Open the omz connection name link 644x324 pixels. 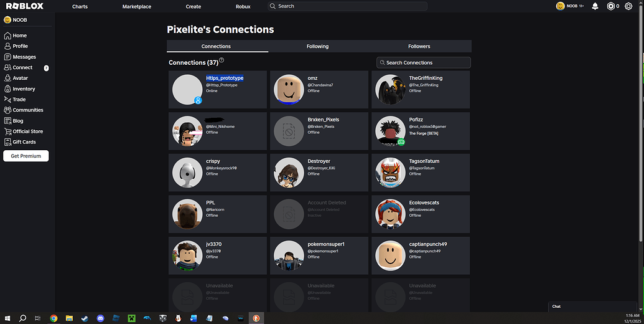coord(312,78)
